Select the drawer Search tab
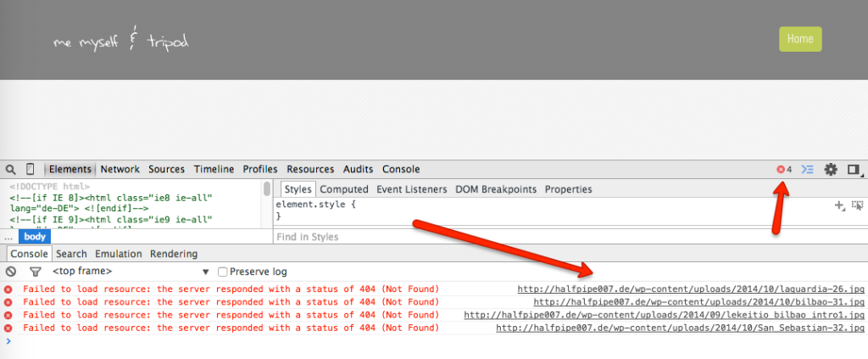This screenshot has height=359, width=868. 71,254
